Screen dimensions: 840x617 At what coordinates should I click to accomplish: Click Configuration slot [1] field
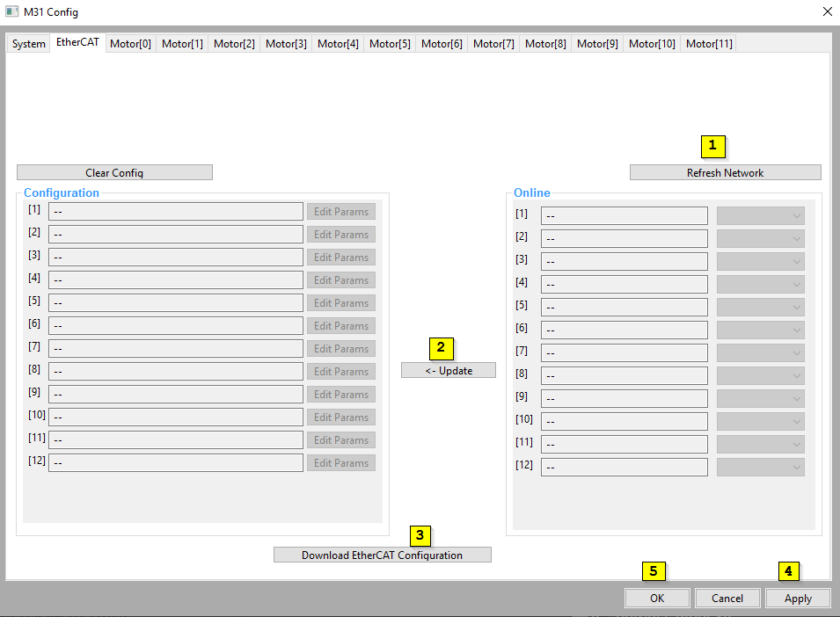176,211
